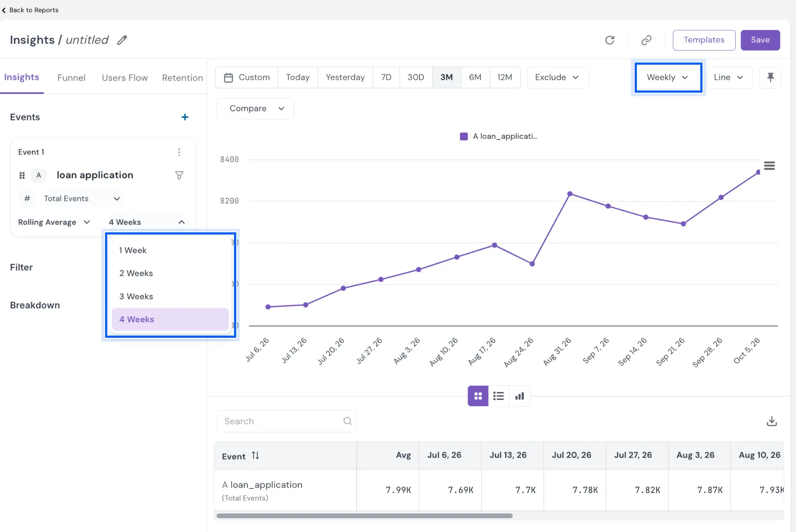Sort the Event column

[x=255, y=455]
